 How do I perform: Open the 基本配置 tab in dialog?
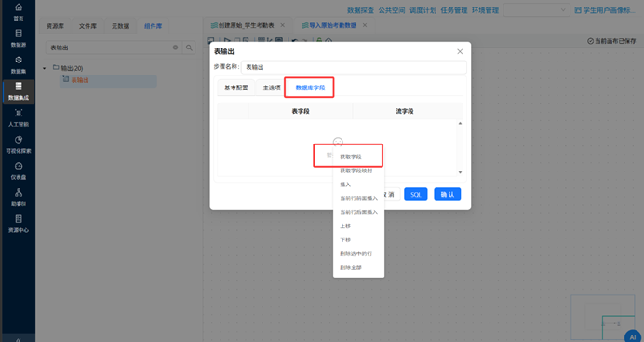coord(235,88)
